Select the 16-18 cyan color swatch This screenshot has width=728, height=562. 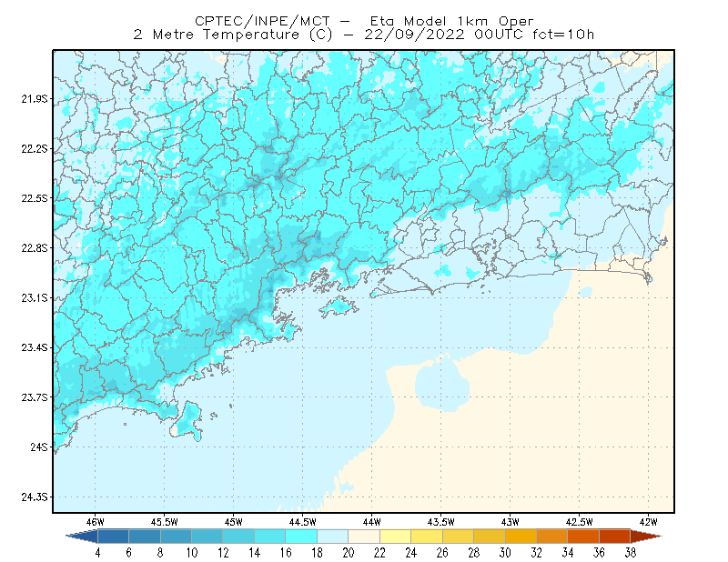coord(301,537)
